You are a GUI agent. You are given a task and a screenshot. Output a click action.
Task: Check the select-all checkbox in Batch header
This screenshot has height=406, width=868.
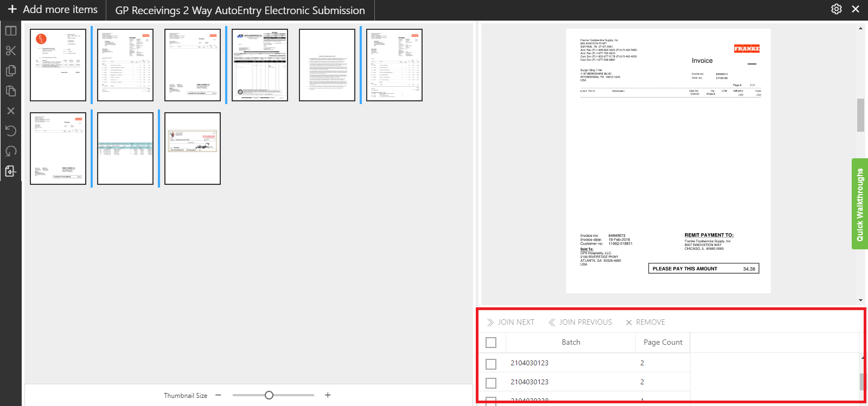click(x=491, y=343)
